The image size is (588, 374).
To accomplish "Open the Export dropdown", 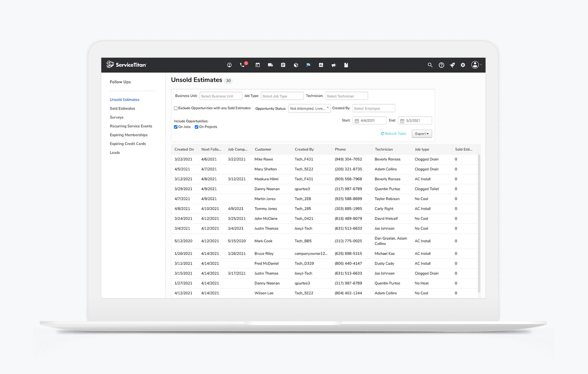I will 422,133.
